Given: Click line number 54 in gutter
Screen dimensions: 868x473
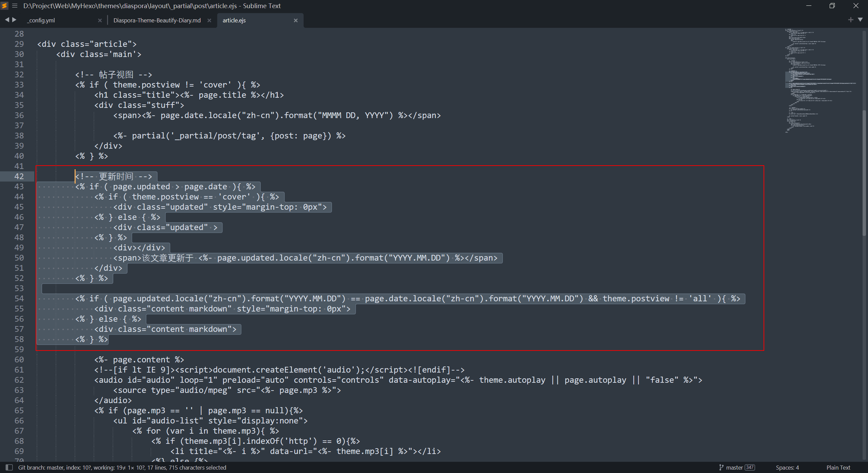Looking at the screenshot, I should (x=19, y=299).
